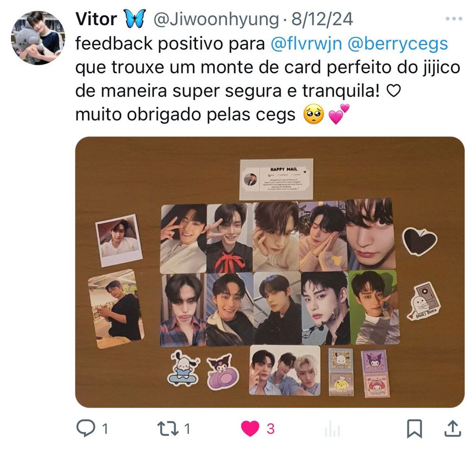Open the @berrycegs mention link

[x=397, y=43]
